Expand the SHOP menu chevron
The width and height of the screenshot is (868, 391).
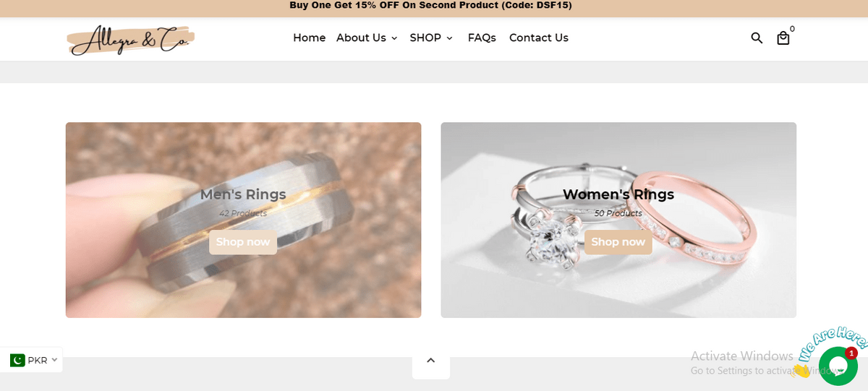(x=449, y=38)
